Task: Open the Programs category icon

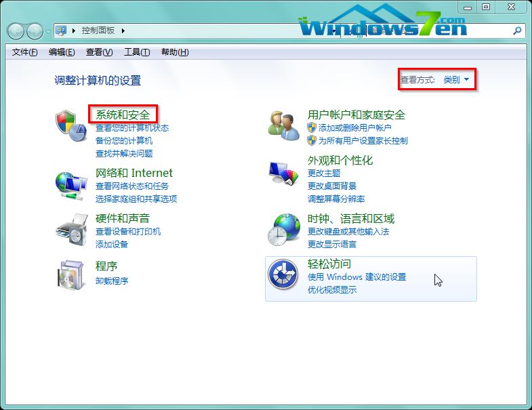Action: (x=70, y=274)
